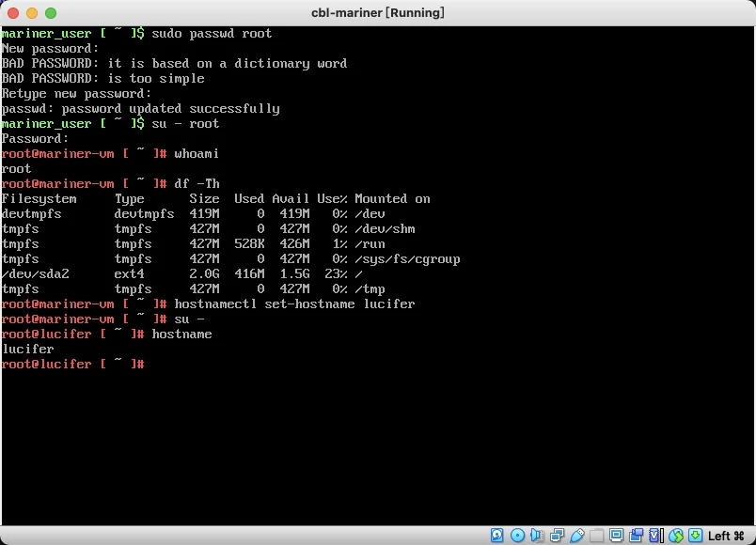The image size is (756, 545).
Task: Click the 'Mounted on' column header
Action: pos(392,198)
